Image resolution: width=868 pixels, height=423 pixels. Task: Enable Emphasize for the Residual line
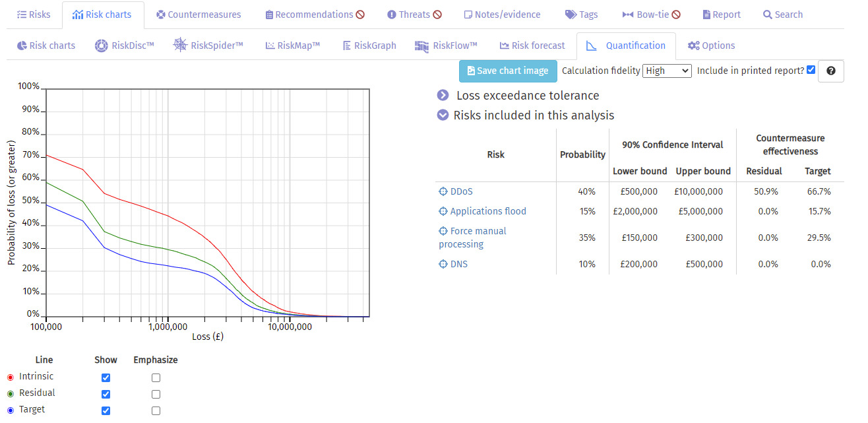point(156,394)
